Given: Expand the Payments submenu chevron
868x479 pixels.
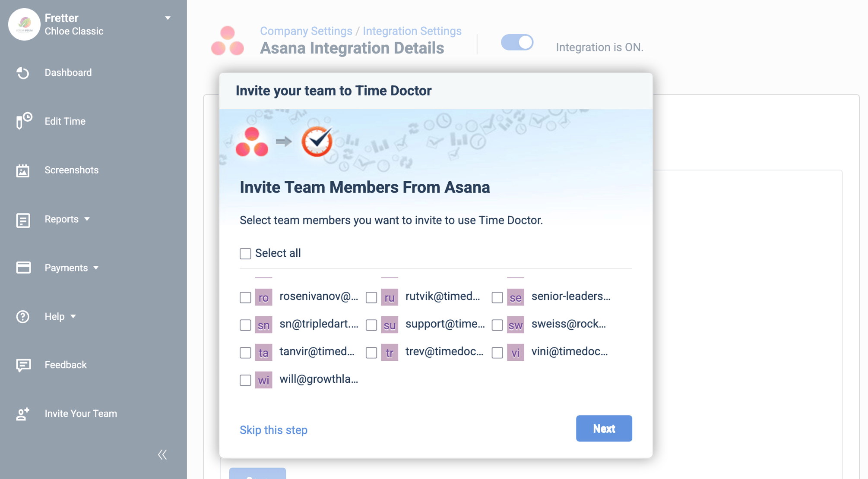Looking at the screenshot, I should tap(97, 268).
